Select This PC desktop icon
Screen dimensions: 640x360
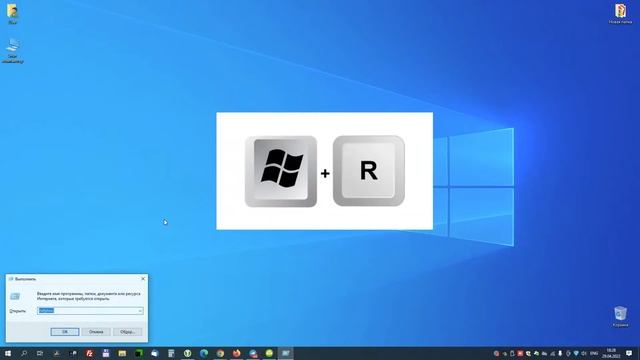point(13,51)
